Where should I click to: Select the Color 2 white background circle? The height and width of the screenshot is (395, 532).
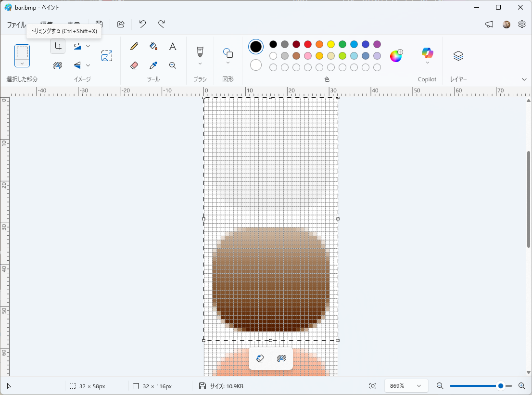point(256,65)
